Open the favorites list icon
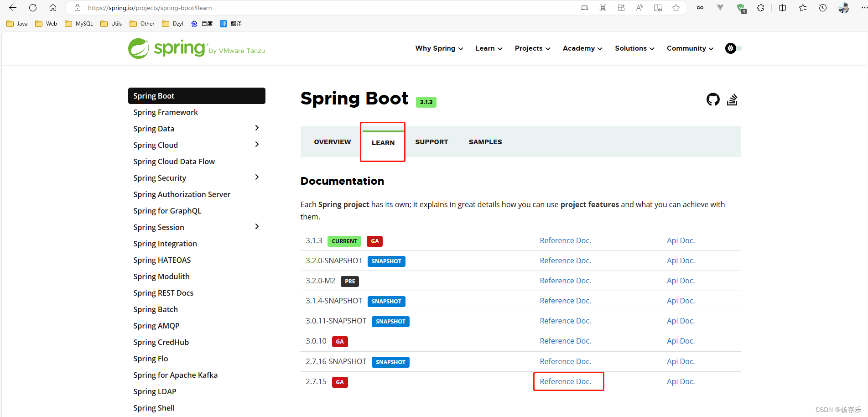Image resolution: width=868 pixels, height=417 pixels. pos(803,8)
